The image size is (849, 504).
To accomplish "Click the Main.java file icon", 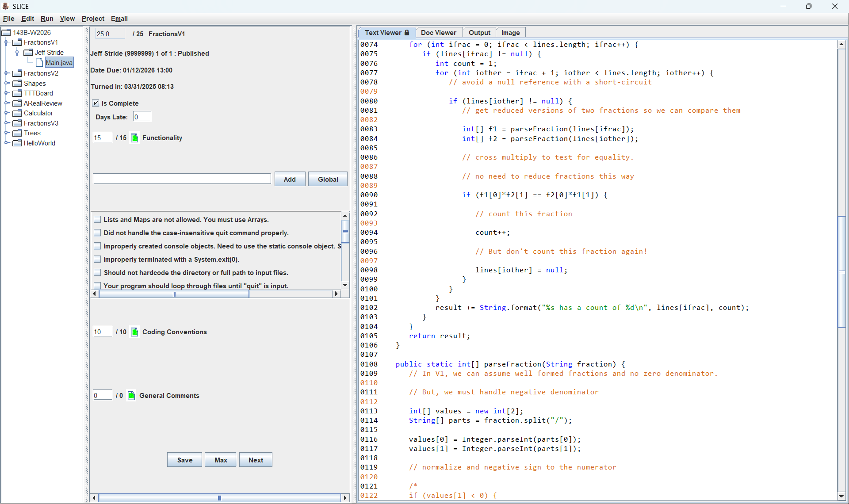I will [39, 62].
